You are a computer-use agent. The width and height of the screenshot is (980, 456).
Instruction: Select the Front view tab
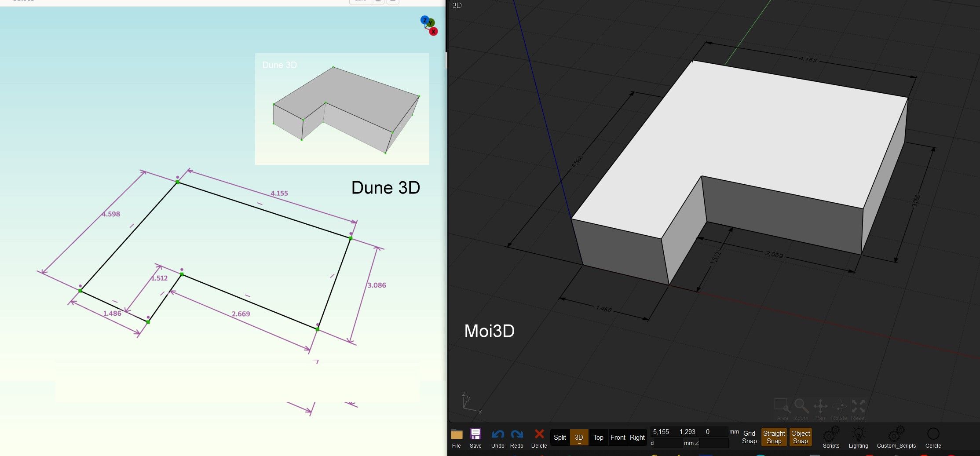618,438
